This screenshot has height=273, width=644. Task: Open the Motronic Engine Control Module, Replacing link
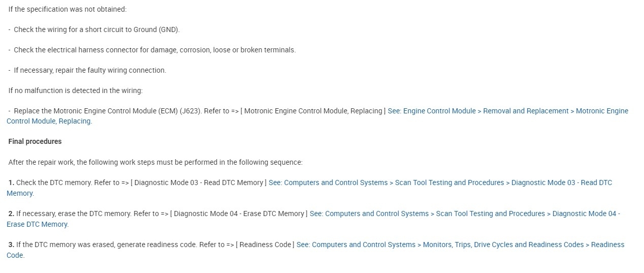(x=507, y=111)
